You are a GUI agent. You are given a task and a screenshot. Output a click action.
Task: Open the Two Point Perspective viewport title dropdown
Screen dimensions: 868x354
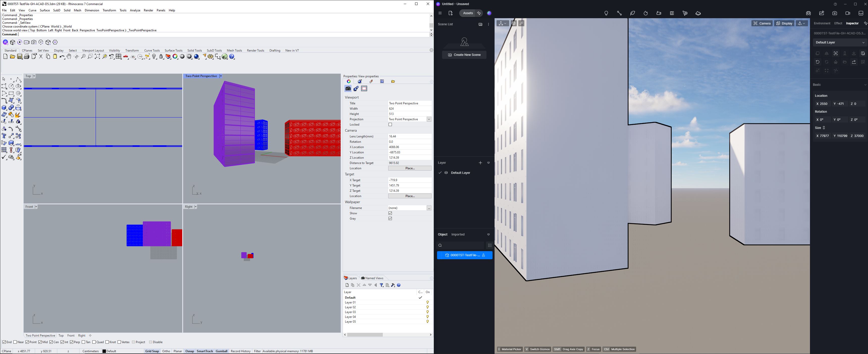(x=221, y=76)
